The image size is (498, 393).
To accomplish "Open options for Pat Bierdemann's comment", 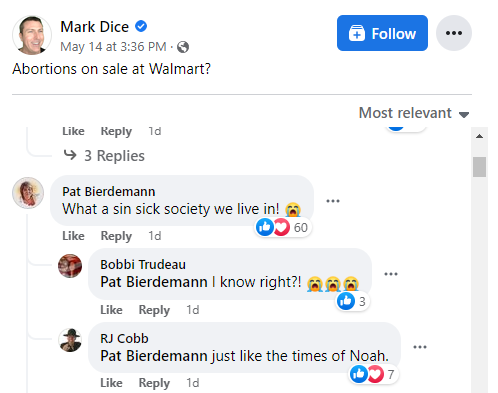I will (x=333, y=201).
